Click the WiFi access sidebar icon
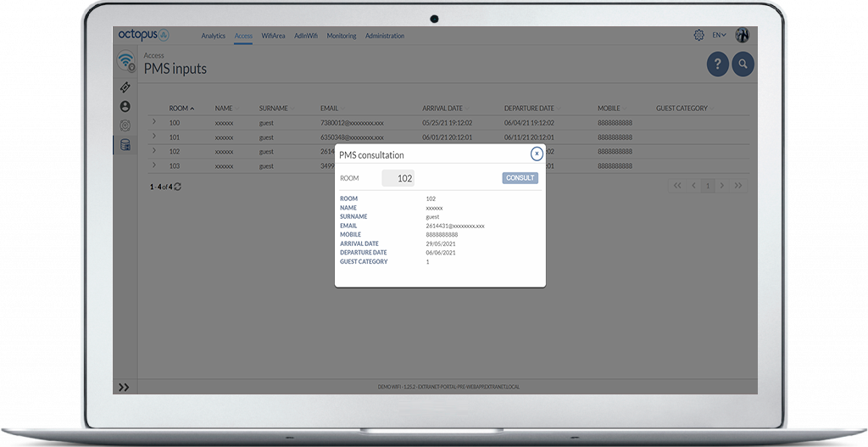 tap(125, 61)
